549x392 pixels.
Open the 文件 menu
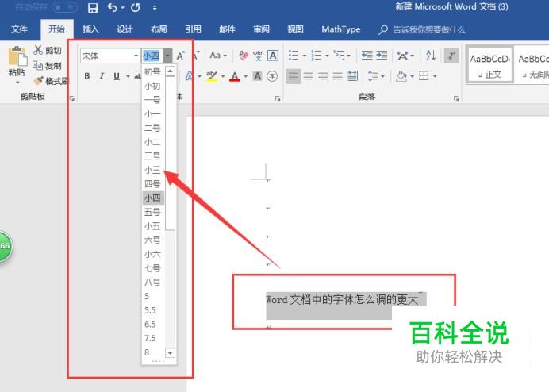pos(19,29)
